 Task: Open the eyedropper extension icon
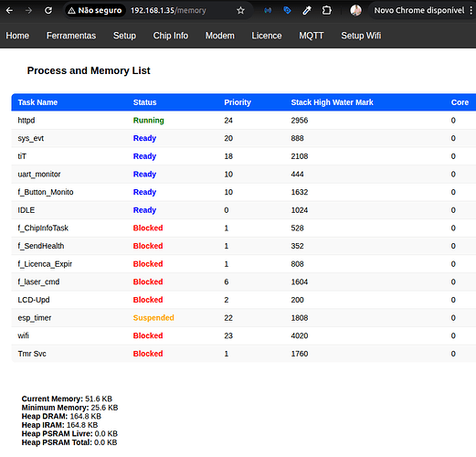307,11
